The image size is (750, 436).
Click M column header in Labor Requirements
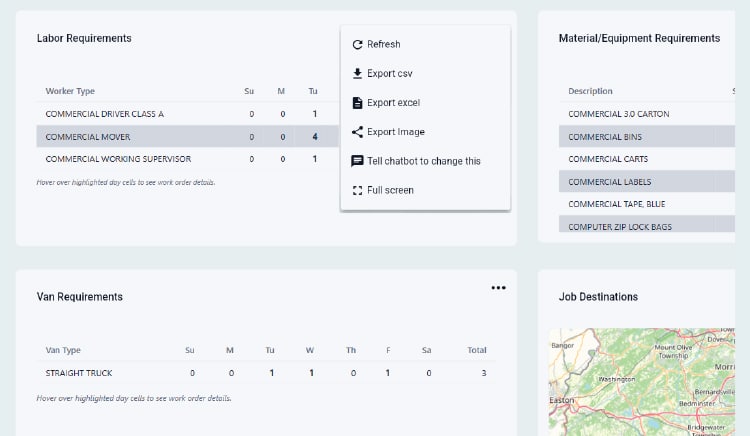(x=281, y=91)
